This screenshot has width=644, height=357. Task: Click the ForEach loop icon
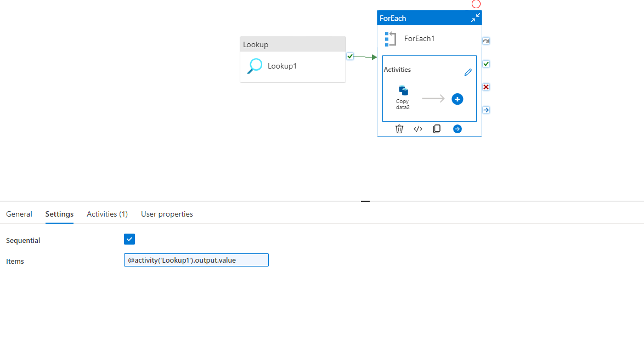(390, 39)
